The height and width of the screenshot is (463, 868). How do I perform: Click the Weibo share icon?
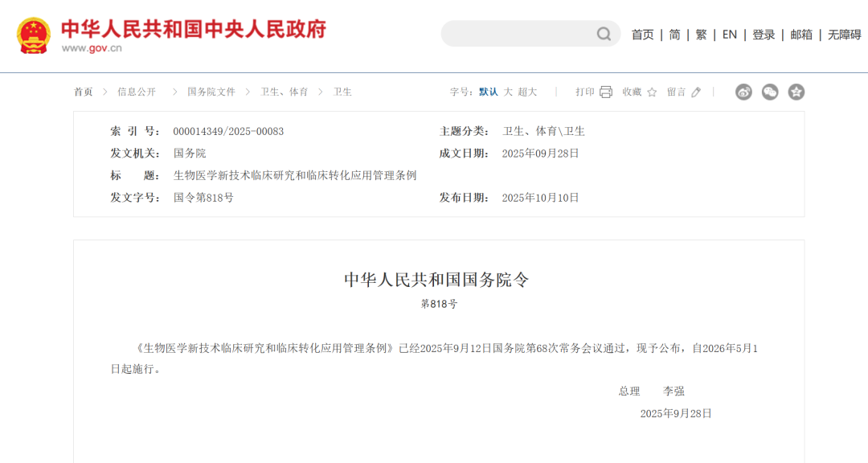[x=743, y=92]
